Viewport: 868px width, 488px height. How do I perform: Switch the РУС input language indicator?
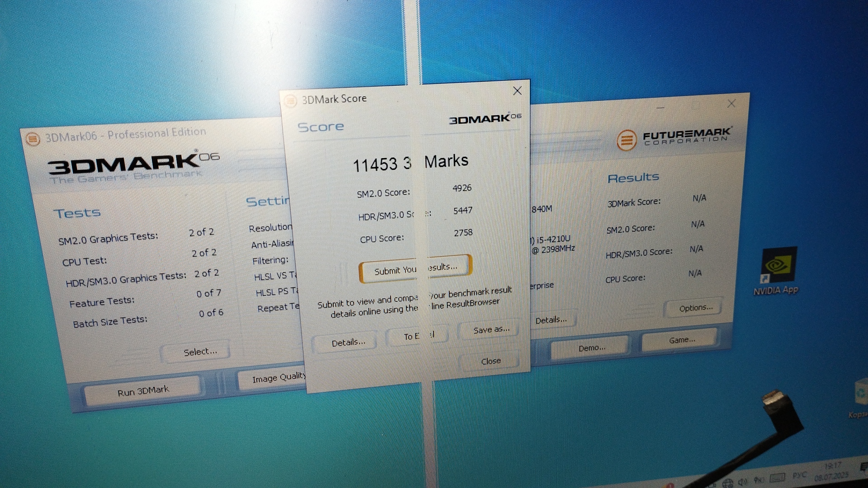click(799, 475)
